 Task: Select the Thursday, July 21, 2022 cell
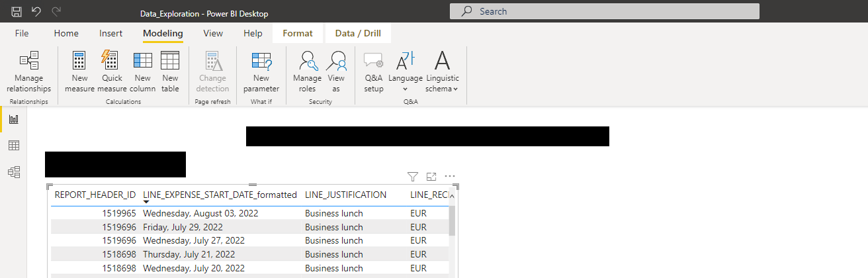(189, 254)
